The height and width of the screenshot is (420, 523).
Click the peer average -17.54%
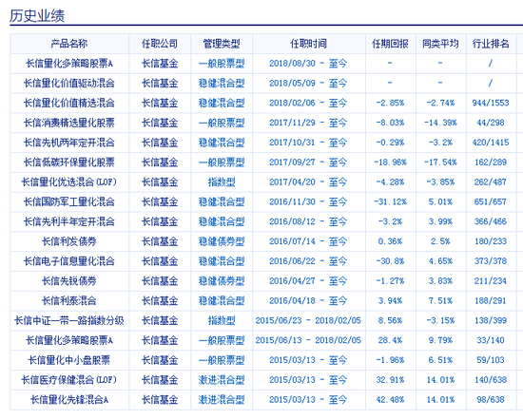point(440,162)
